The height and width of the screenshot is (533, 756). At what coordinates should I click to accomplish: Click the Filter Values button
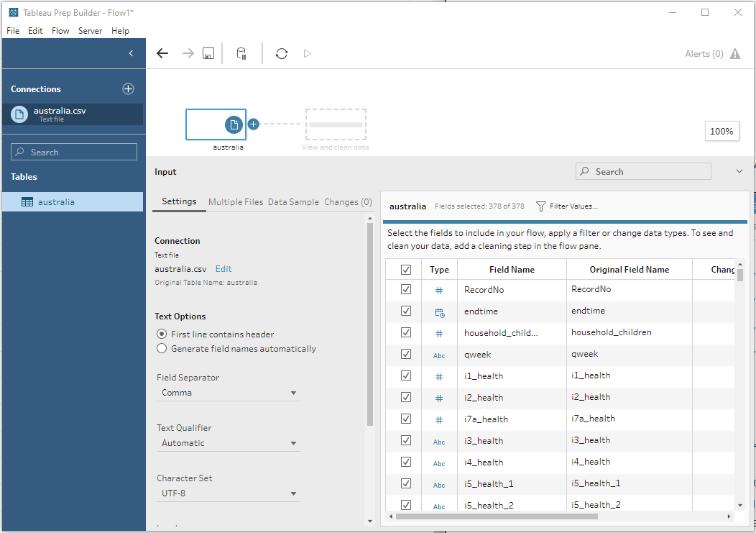(x=567, y=206)
